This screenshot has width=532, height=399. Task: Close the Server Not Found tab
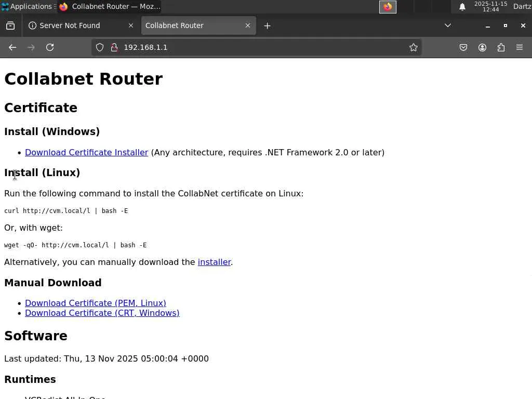pyautogui.click(x=130, y=25)
